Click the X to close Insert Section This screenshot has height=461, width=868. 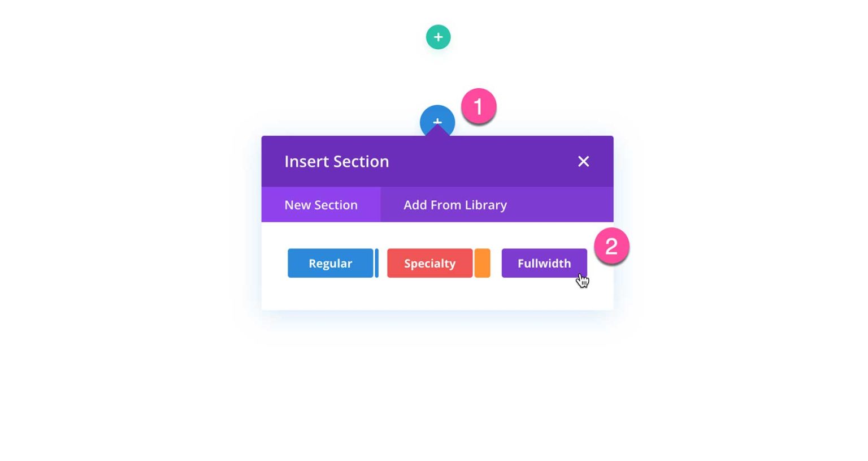(583, 161)
